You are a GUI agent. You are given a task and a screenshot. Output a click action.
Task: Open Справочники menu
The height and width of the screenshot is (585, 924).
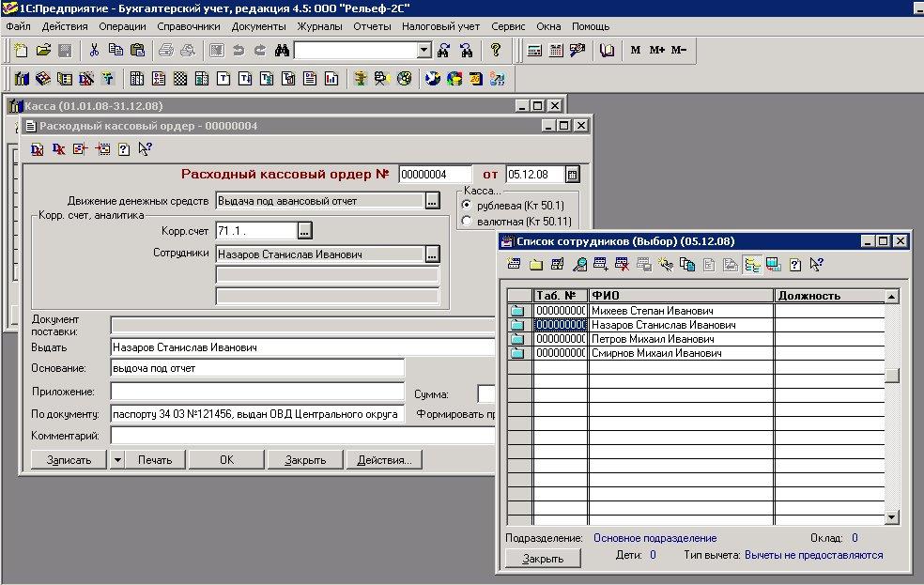pyautogui.click(x=189, y=26)
